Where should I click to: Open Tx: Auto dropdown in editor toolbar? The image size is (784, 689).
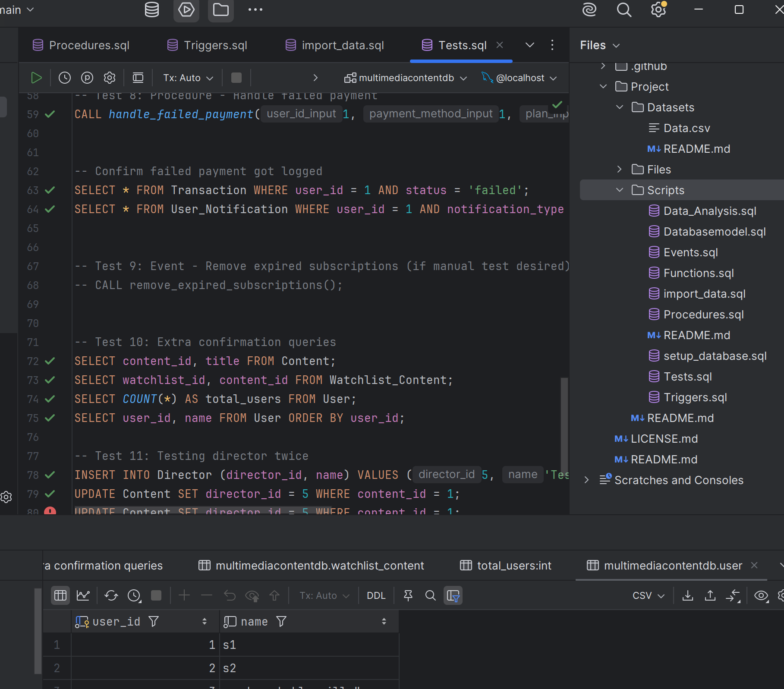[188, 78]
